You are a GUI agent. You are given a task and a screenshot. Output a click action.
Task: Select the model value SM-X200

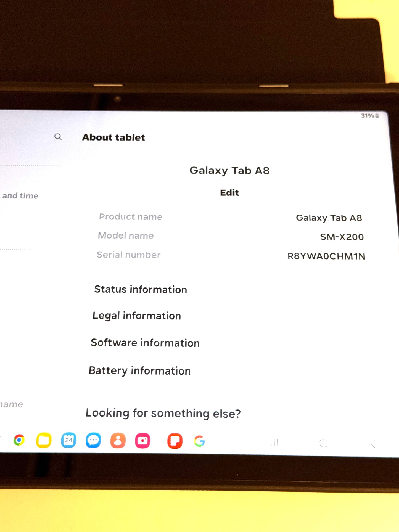pos(342,237)
